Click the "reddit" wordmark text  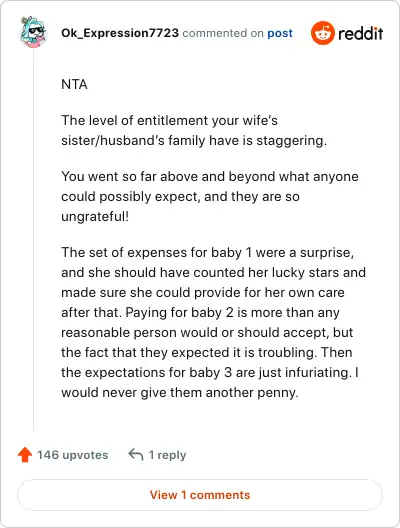click(x=361, y=33)
